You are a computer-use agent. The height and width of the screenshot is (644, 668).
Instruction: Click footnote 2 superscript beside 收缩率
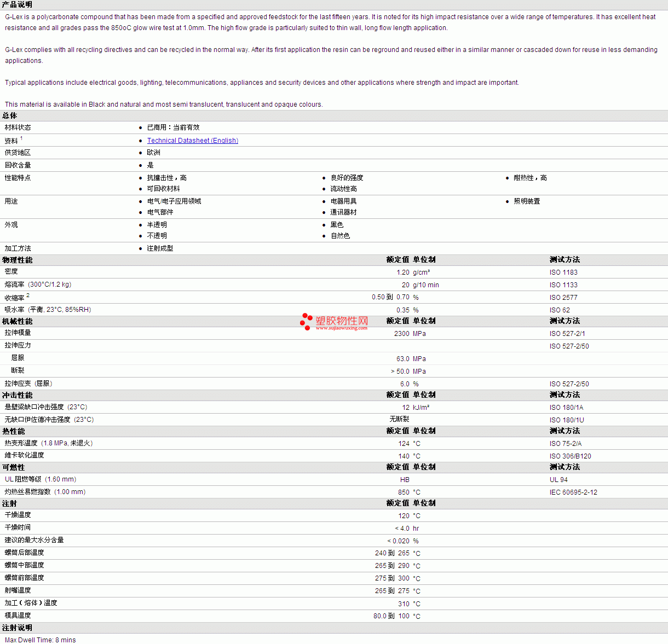click(28, 295)
